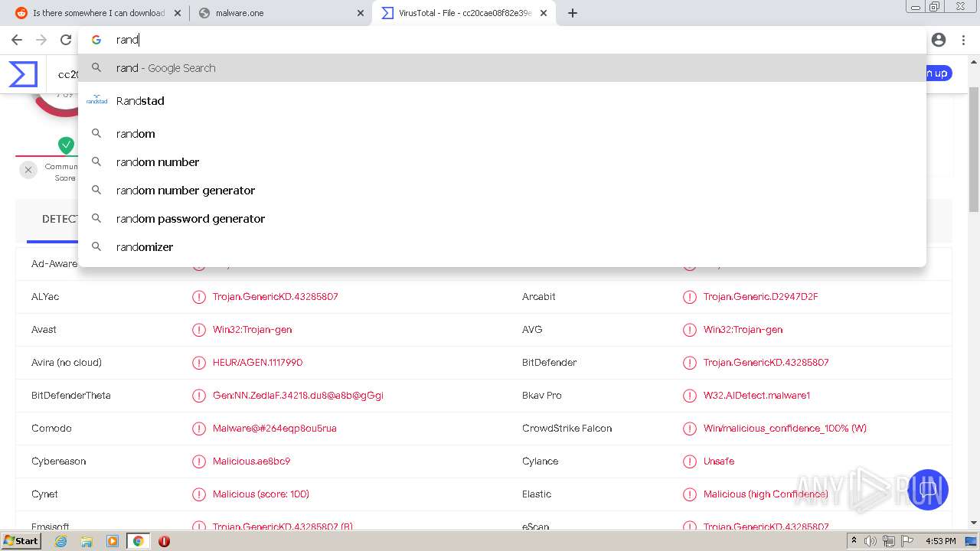Open Windows Explorer folder in taskbar
The height and width of the screenshot is (551, 980).
click(87, 541)
